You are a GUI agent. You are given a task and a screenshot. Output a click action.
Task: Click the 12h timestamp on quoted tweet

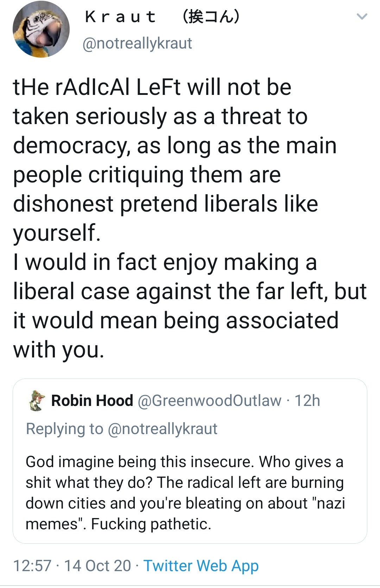[307, 401]
